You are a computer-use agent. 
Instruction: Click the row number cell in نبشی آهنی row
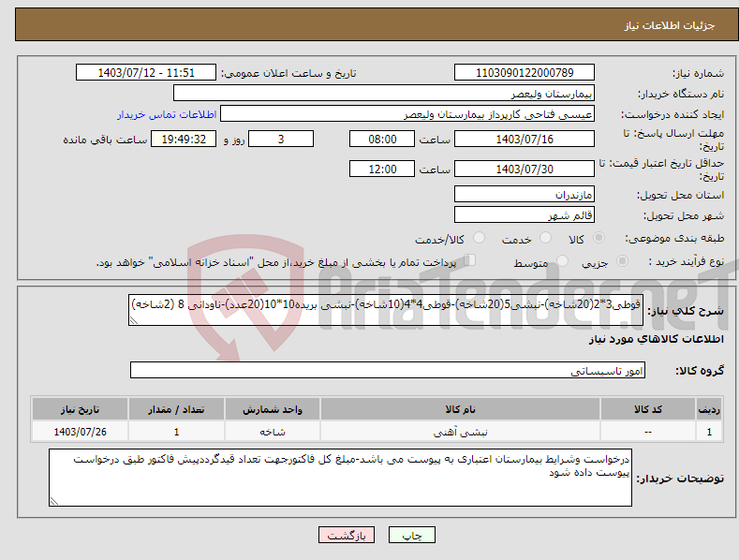point(709,432)
